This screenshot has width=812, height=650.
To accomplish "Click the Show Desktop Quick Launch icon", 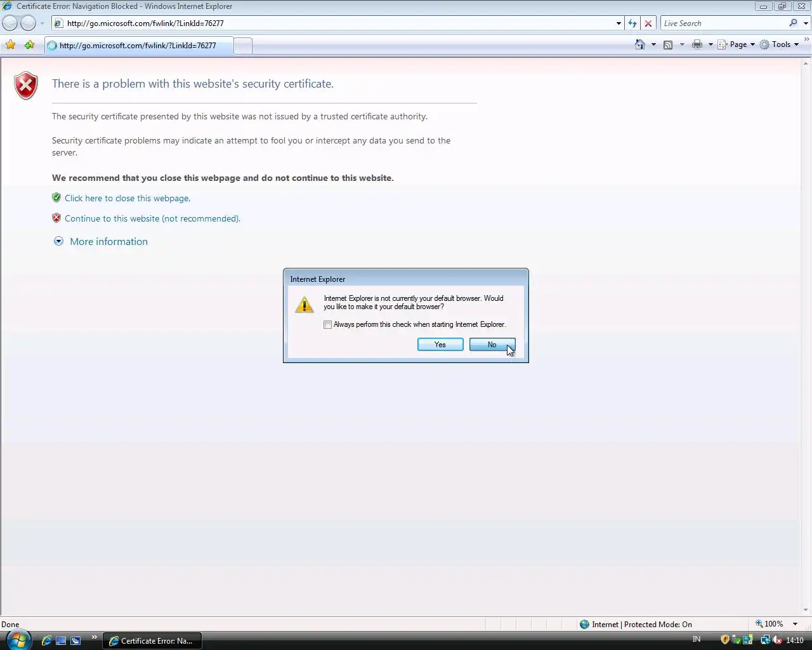I will pyautogui.click(x=61, y=640).
